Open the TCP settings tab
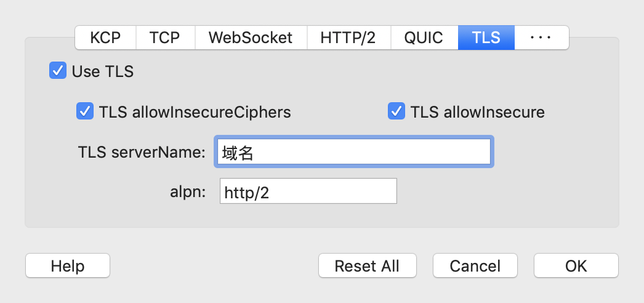Screen dimensions: 644x303 166,38
